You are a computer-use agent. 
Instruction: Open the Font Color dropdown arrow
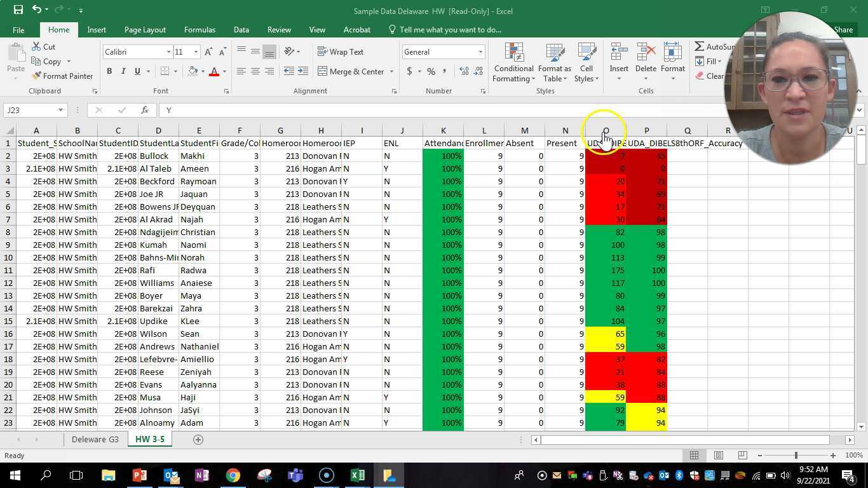point(224,71)
